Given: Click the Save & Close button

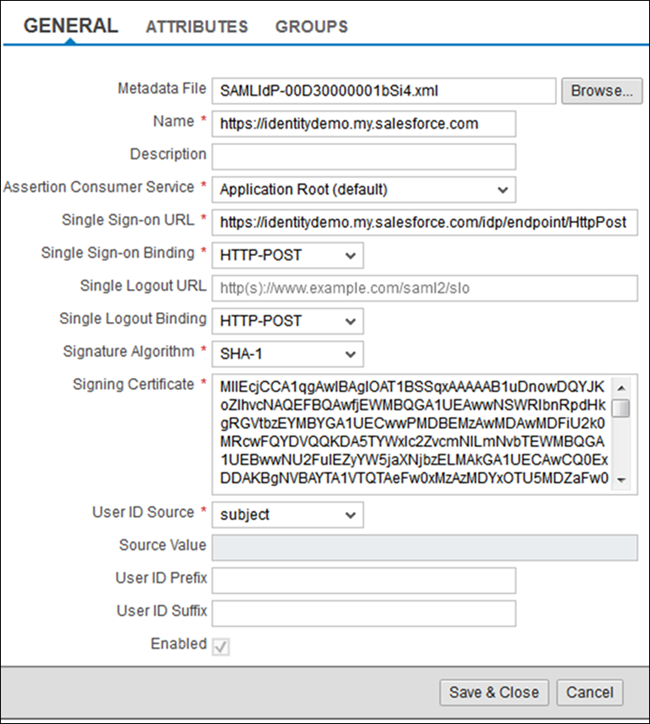Looking at the screenshot, I should click(x=494, y=692).
